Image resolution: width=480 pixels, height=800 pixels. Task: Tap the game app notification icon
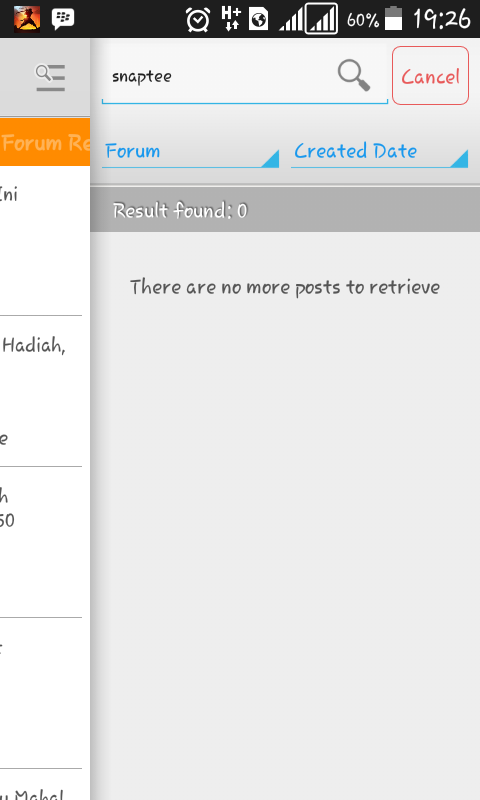[27, 19]
